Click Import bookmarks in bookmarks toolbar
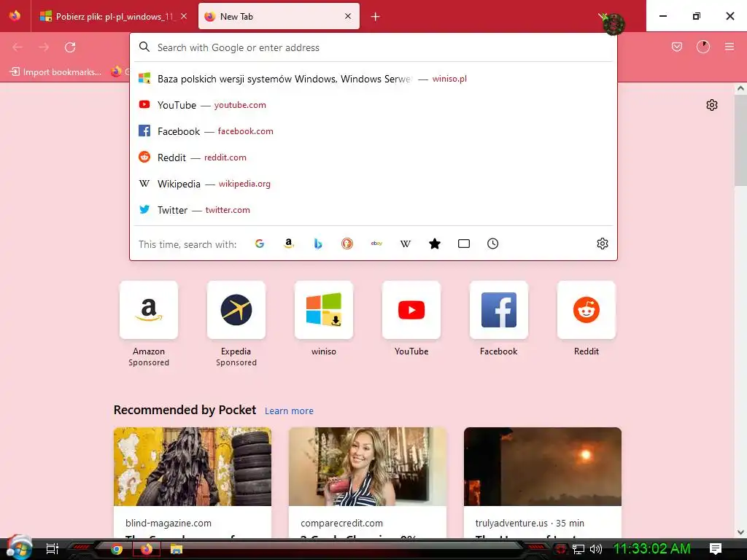 click(55, 72)
